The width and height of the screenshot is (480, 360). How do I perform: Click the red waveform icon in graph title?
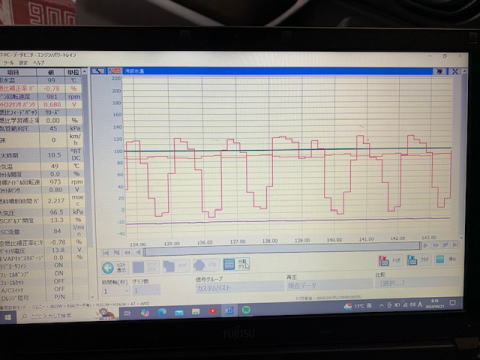[115, 71]
